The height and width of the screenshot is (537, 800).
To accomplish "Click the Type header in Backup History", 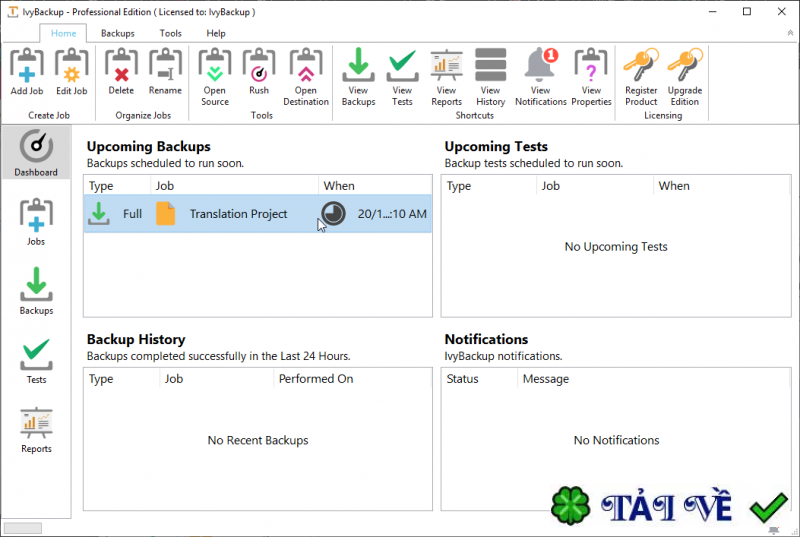I will point(121,379).
